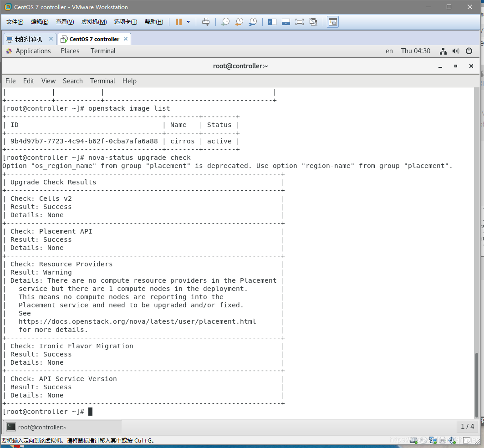Viewport: 484px width, 448px height.
Task: Click the terminal prompt cursor line
Action: 47,412
